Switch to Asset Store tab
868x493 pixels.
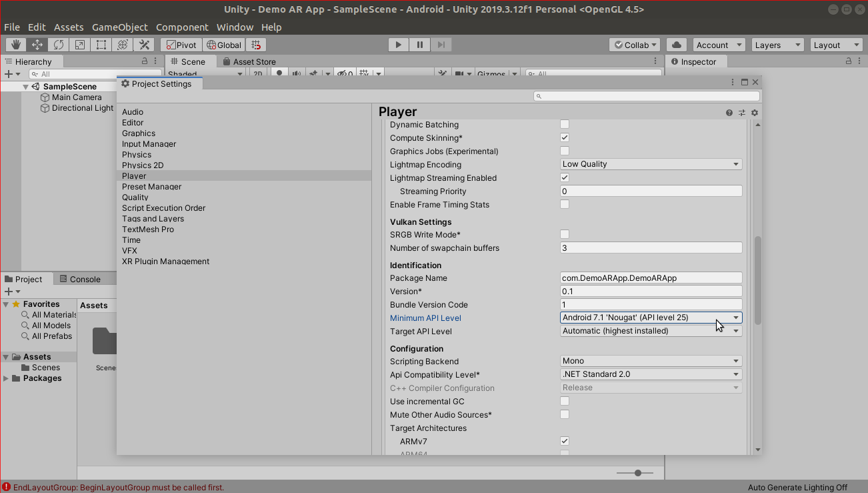click(249, 61)
